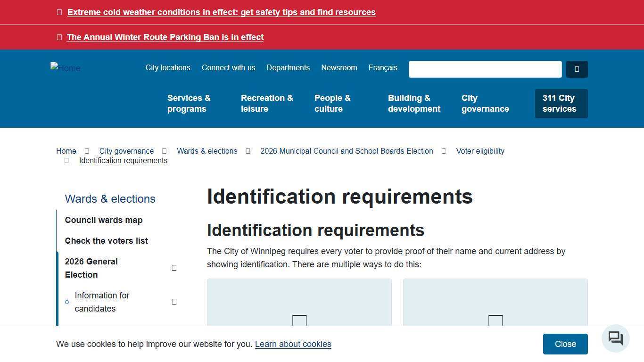Click the winter parking ban alert icon

click(59, 37)
